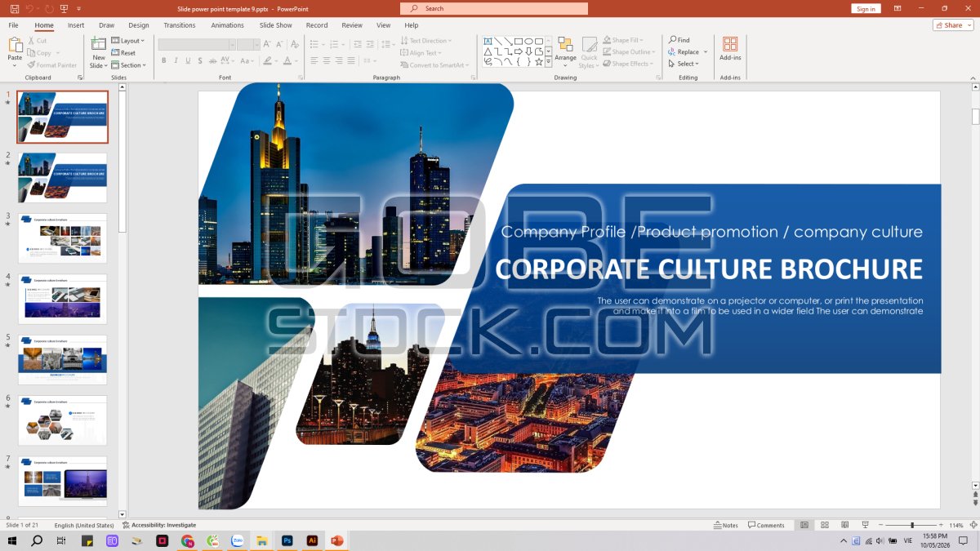
Task: Switch to the Design tab
Action: coord(139,25)
